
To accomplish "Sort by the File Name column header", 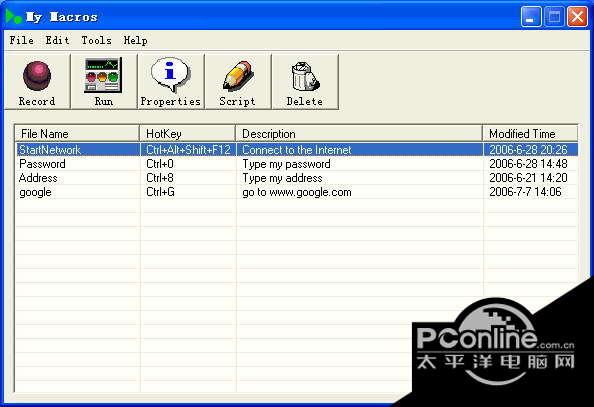I will tap(77, 134).
